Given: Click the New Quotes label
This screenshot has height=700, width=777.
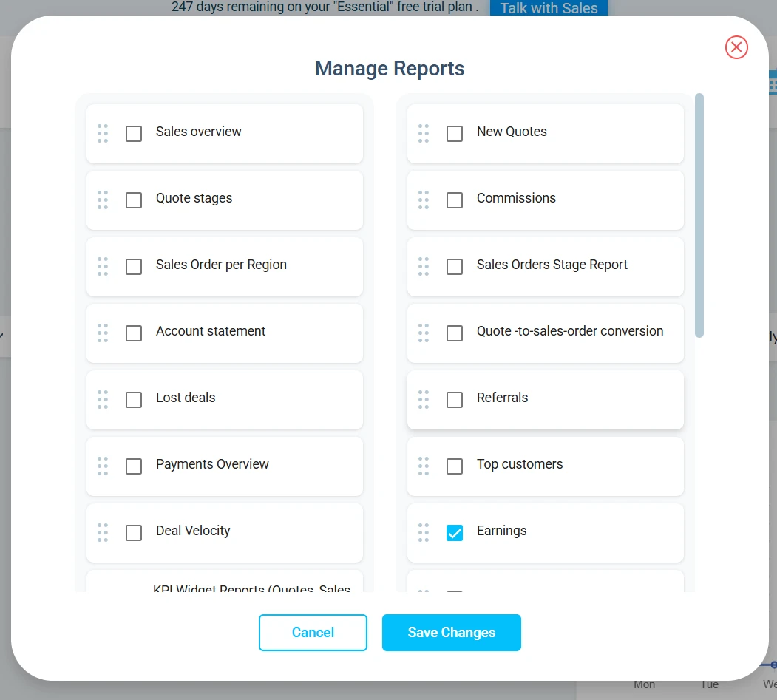Looking at the screenshot, I should [x=512, y=132].
